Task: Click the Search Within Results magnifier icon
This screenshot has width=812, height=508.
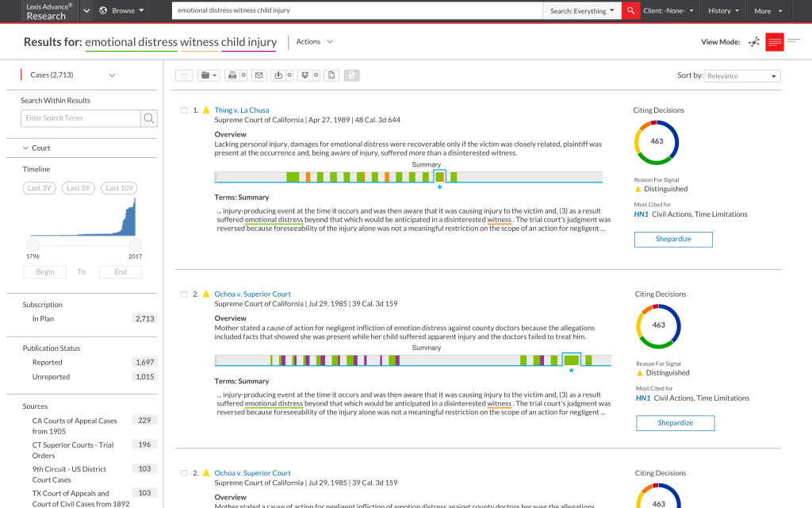Action: tap(148, 118)
